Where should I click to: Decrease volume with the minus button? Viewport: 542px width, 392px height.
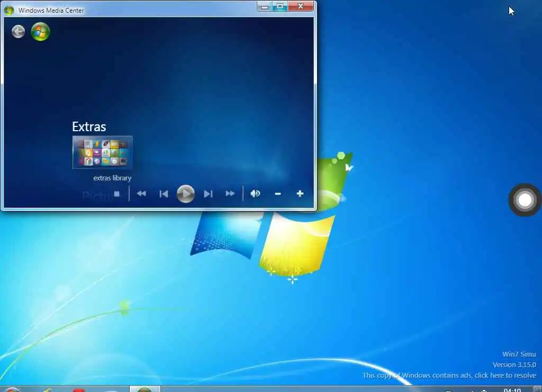(x=277, y=194)
